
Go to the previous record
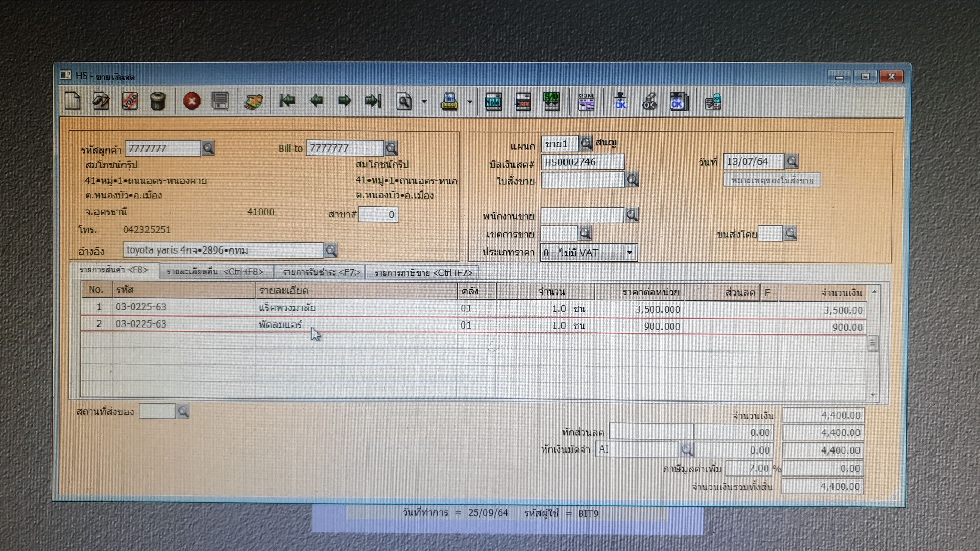click(x=316, y=101)
